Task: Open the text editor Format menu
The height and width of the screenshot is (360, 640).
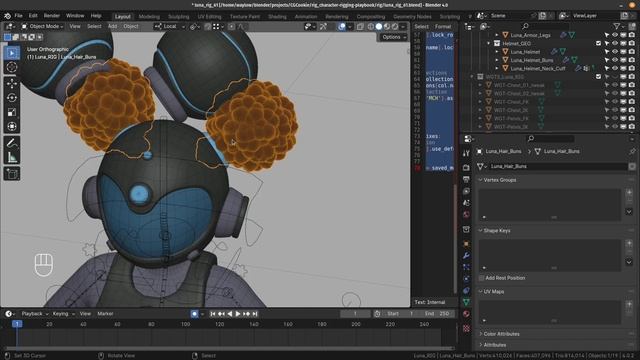Action: (443, 27)
